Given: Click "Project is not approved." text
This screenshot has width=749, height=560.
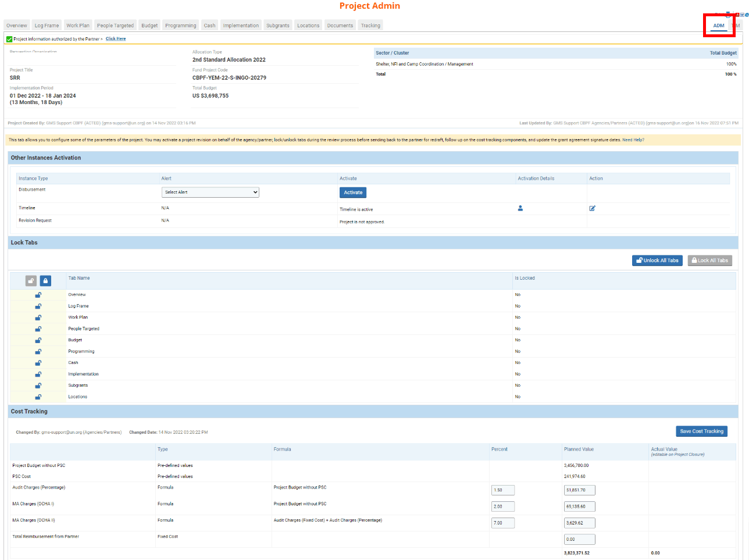Looking at the screenshot, I should [x=362, y=222].
